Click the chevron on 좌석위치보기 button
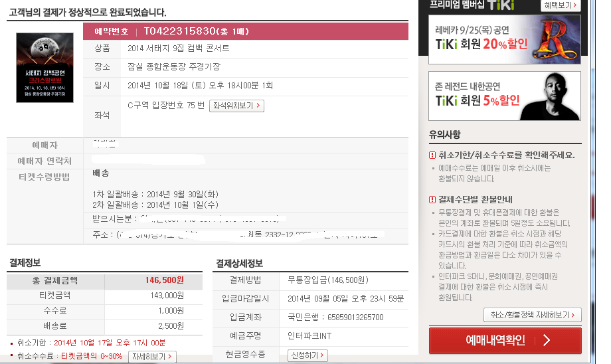This screenshot has width=611, height=364. click(258, 106)
